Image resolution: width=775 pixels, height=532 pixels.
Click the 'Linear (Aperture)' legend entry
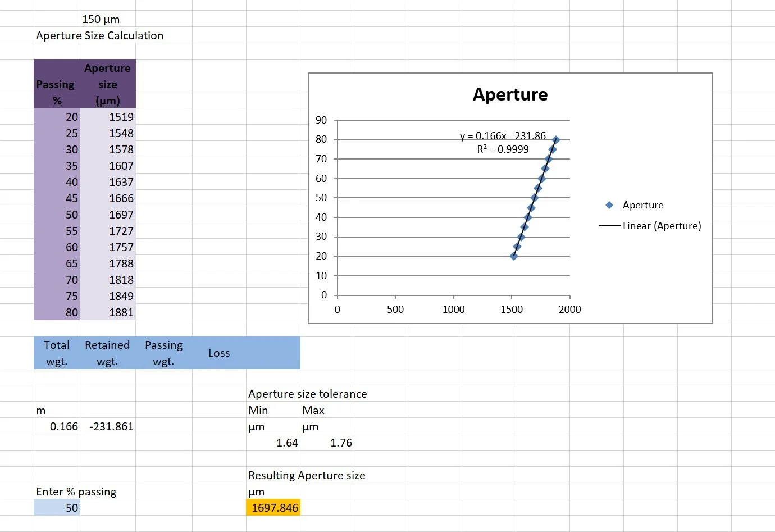pos(650,226)
